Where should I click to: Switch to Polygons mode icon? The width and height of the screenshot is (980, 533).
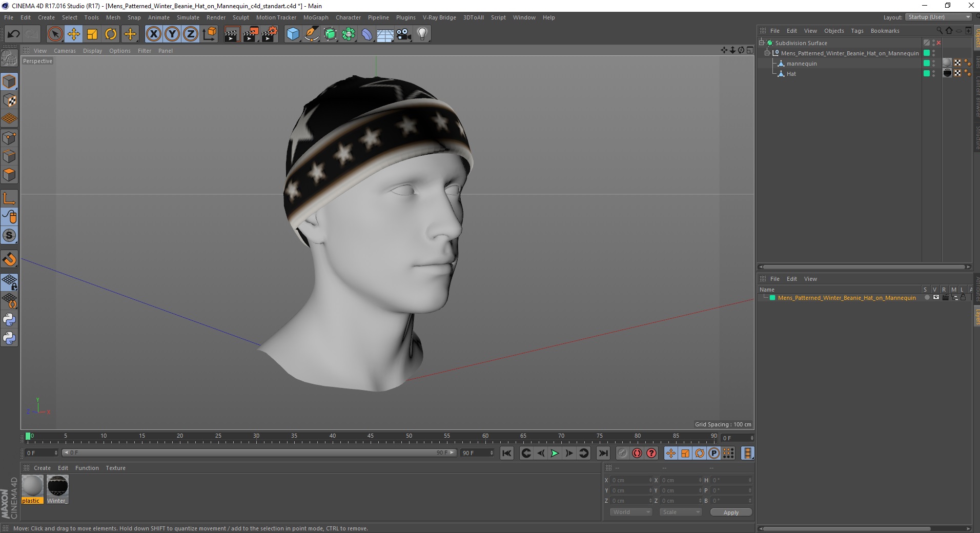[9, 175]
